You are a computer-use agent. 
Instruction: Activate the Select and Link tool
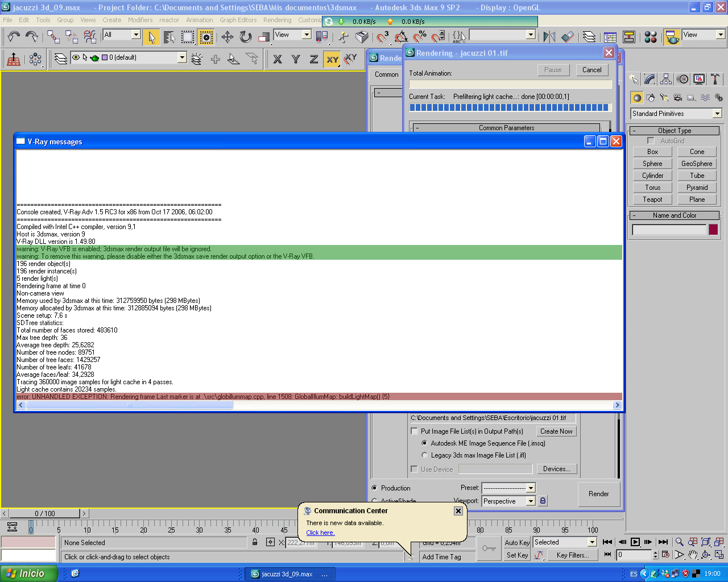[53, 37]
